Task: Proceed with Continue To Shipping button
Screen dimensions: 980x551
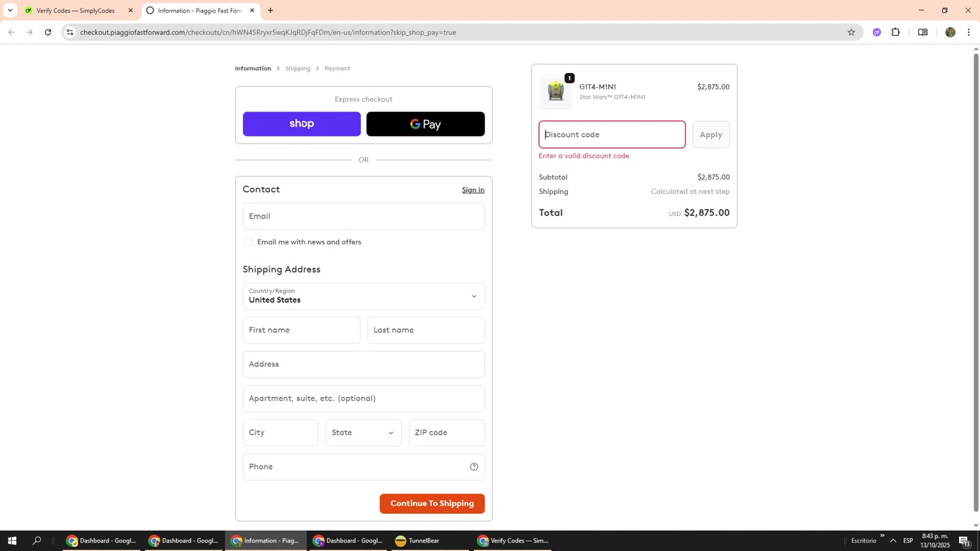Action: tap(432, 503)
